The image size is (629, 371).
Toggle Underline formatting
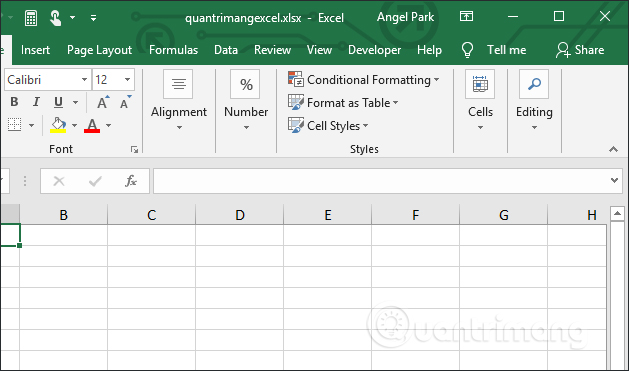[x=59, y=102]
